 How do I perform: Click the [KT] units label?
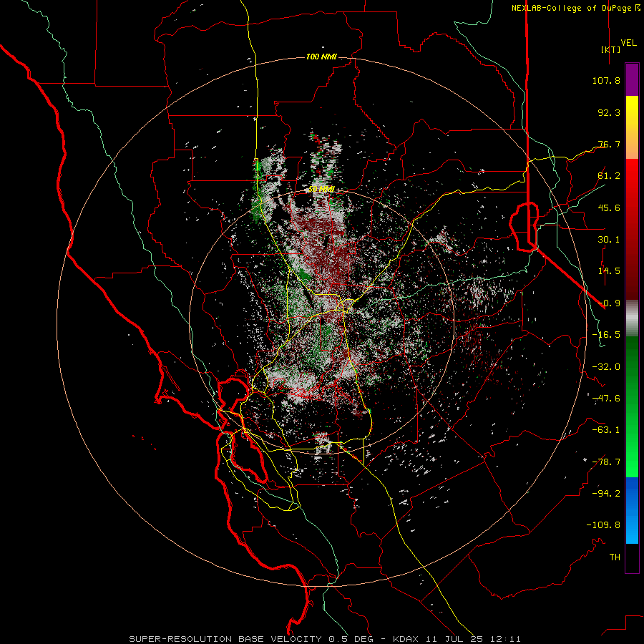click(x=611, y=49)
